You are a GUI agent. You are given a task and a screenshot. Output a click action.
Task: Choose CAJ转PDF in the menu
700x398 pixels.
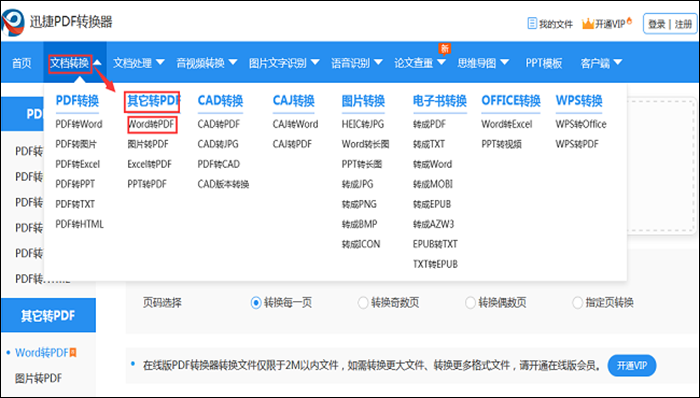coord(292,144)
